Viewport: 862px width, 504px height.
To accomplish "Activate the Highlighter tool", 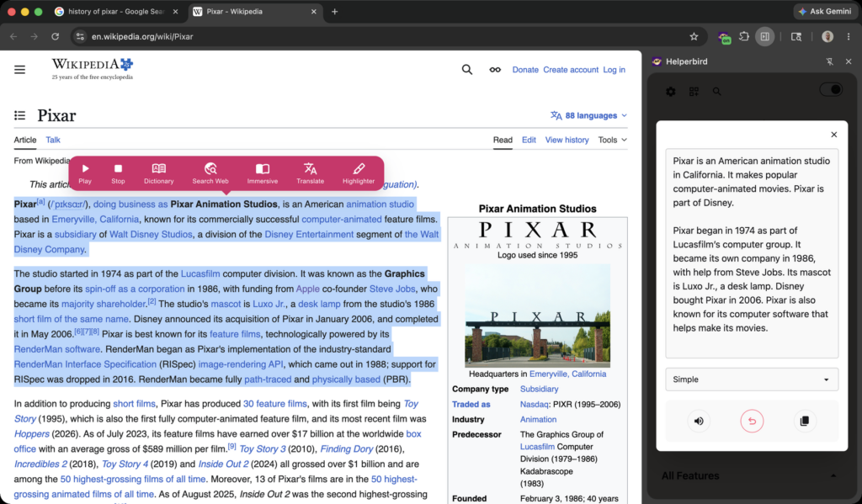I will point(359,173).
